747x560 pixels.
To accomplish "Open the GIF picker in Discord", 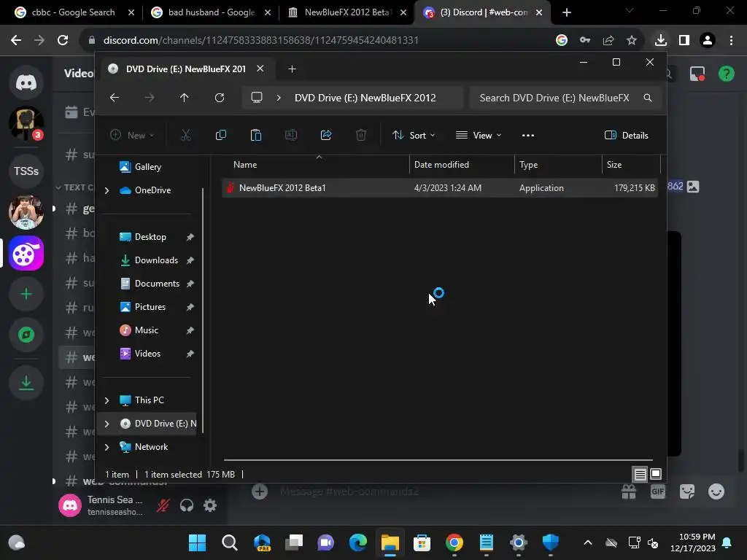I will [658, 491].
